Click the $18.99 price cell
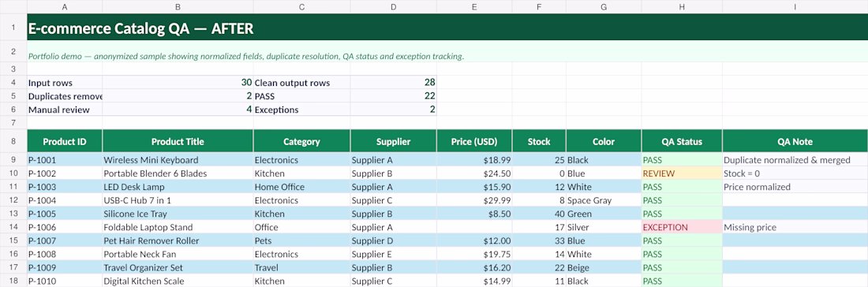The height and width of the screenshot is (287, 868). click(x=474, y=160)
